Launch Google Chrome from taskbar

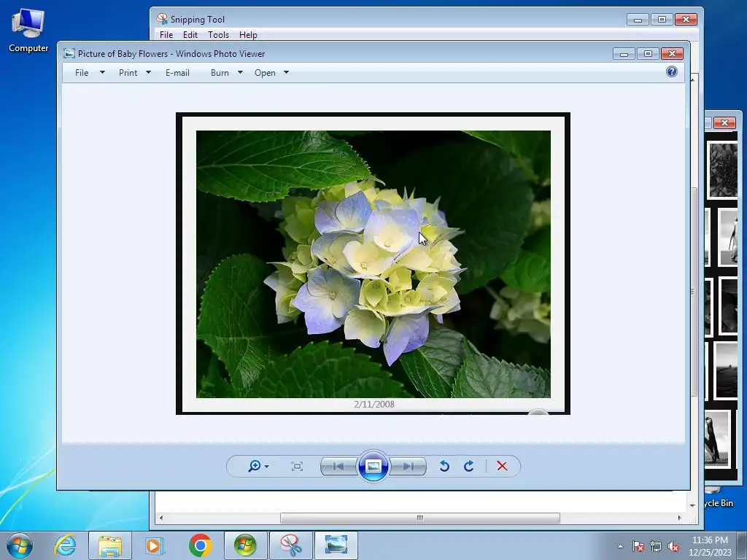click(200, 545)
